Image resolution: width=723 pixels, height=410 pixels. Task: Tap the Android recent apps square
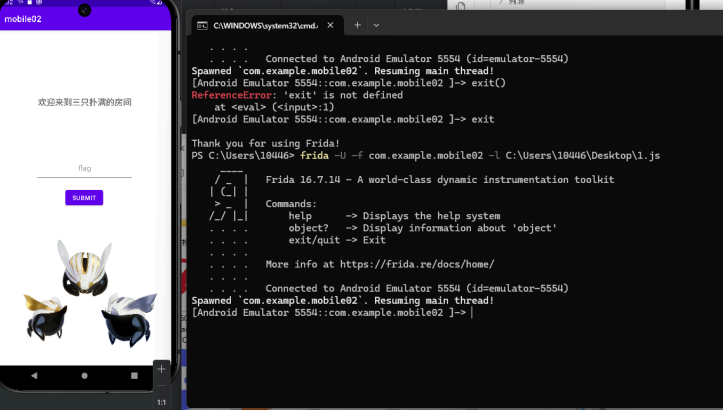click(x=134, y=376)
